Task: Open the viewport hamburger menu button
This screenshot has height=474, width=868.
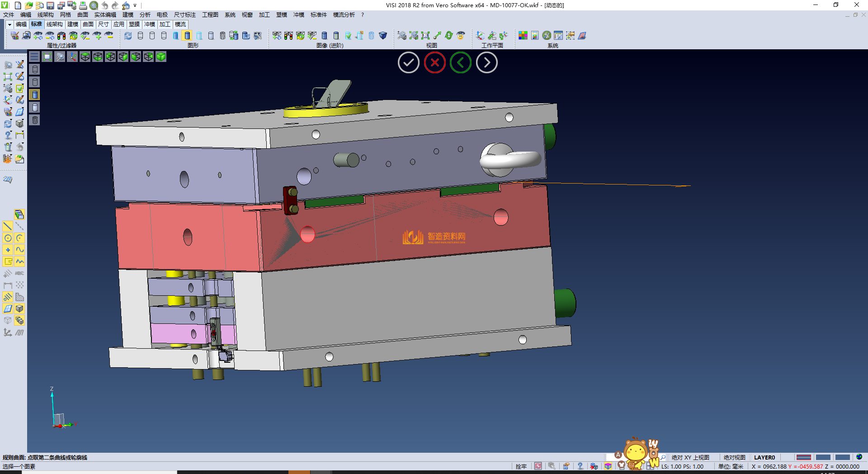Action: (x=34, y=57)
